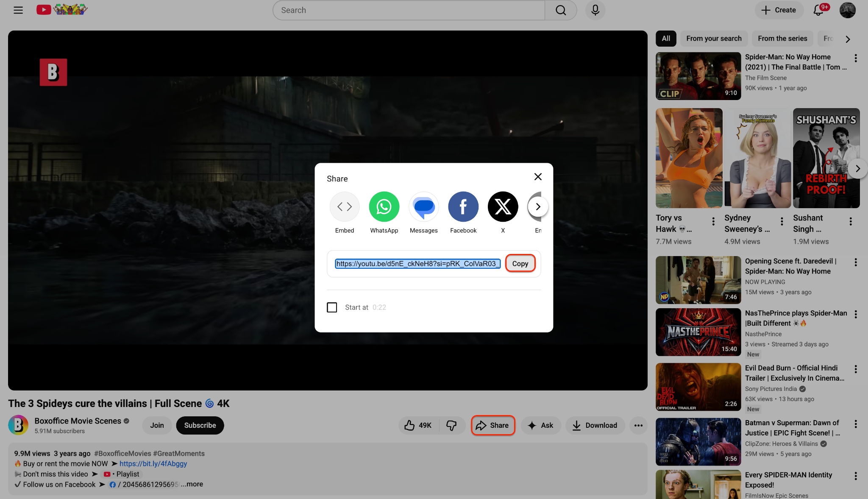Click the 0:22 start time value

379,307
